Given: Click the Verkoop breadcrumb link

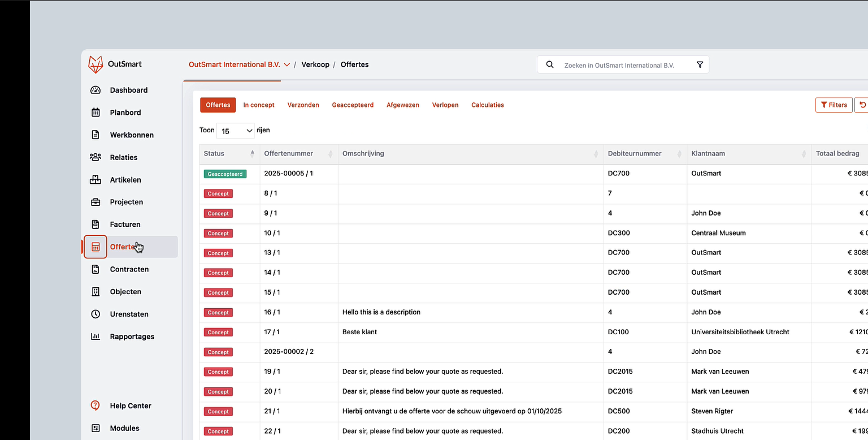Looking at the screenshot, I should coord(315,64).
